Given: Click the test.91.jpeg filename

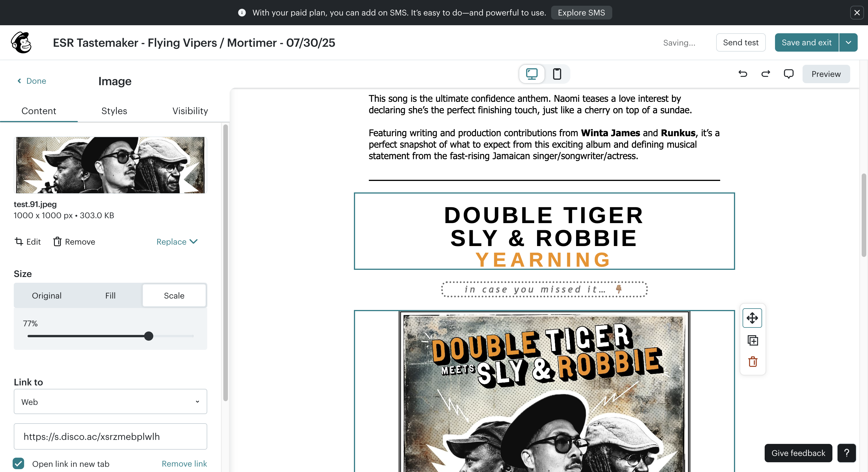Looking at the screenshot, I should click(35, 204).
